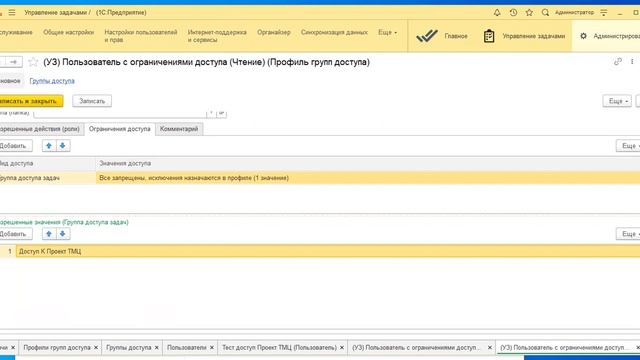This screenshot has height=360, width=640.
Task: Click Добавить above access kinds table
Action: point(15,146)
